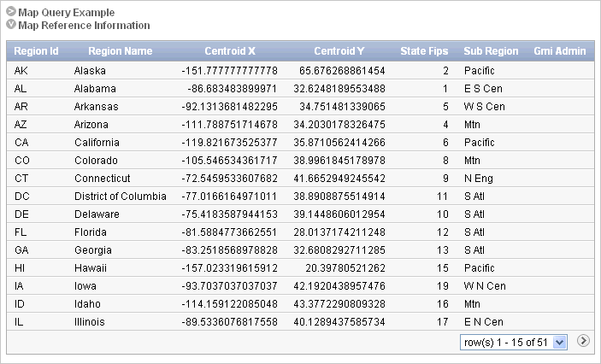Click centroid X value -89.5336076817558

230,322
